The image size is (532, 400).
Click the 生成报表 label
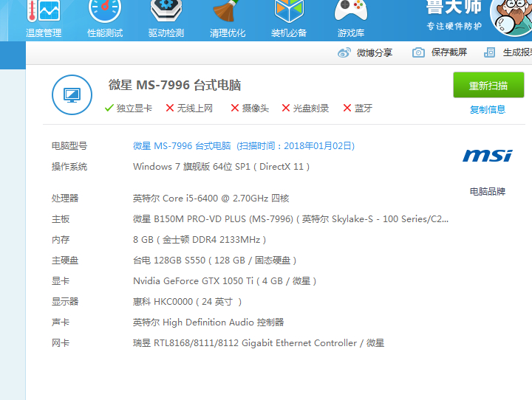click(x=517, y=52)
